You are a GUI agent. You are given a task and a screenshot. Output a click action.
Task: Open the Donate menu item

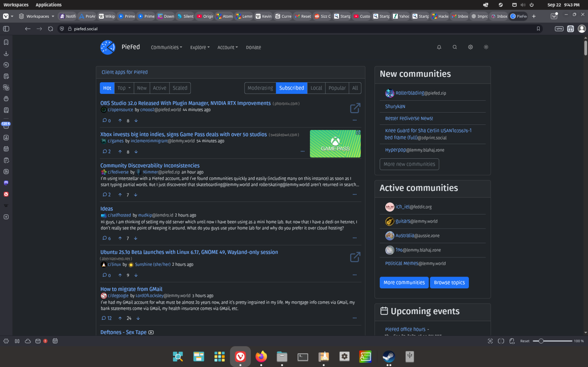coord(253,47)
